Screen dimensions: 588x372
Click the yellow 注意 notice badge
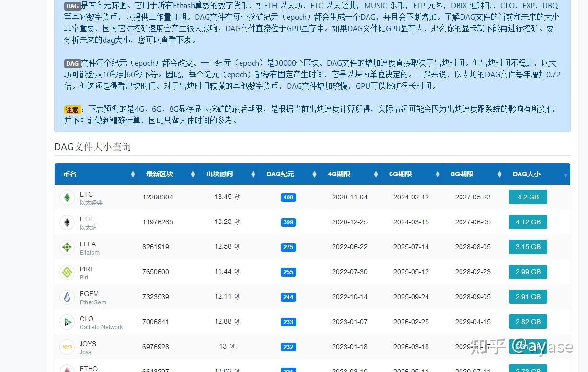pyautogui.click(x=72, y=110)
